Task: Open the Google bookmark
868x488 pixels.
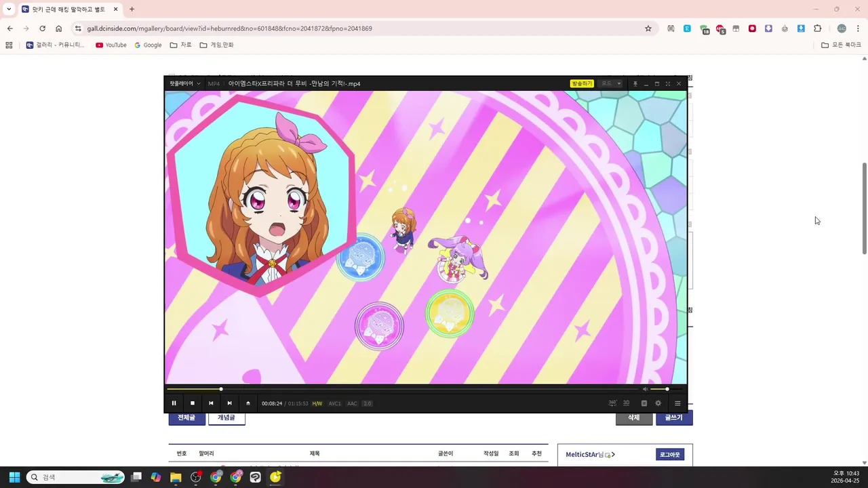Action: [x=148, y=45]
